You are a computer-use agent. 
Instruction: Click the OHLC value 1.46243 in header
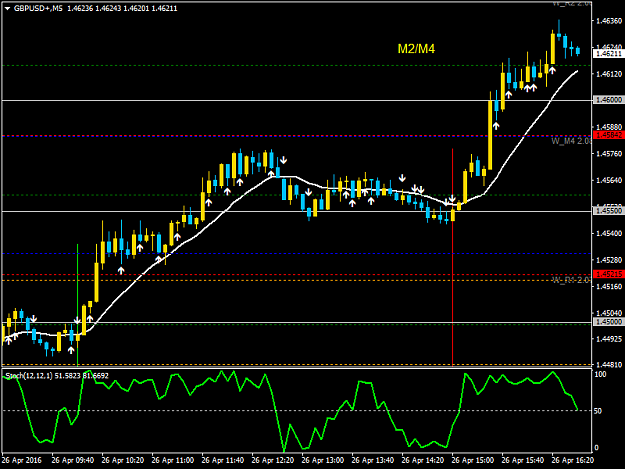click(108, 8)
